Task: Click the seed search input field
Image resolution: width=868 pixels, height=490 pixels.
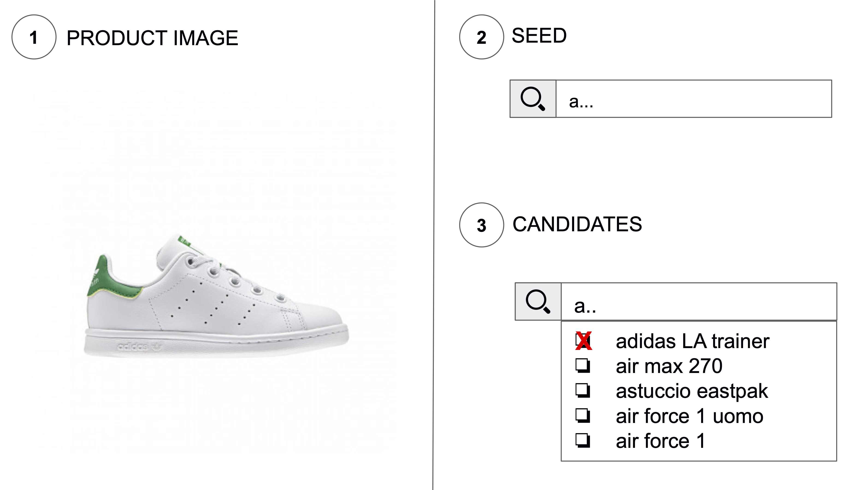Action: (694, 99)
